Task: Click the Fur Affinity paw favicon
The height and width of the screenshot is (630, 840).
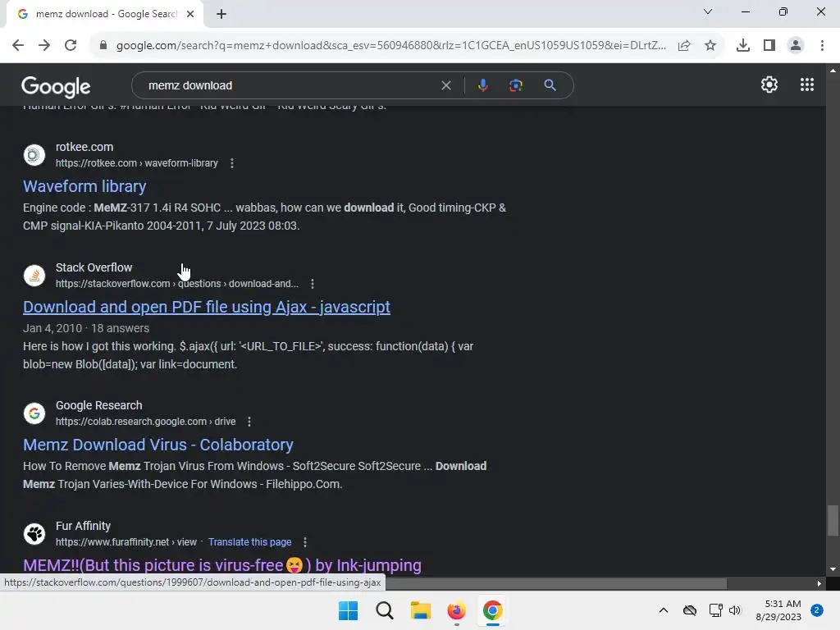Action: tap(34, 533)
